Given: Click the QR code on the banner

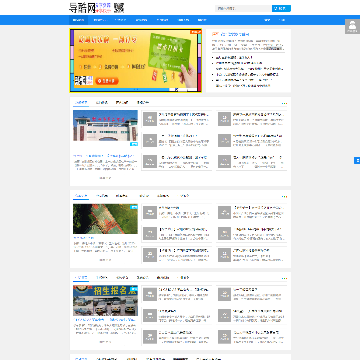Looking at the screenshot, I should click(x=80, y=81).
